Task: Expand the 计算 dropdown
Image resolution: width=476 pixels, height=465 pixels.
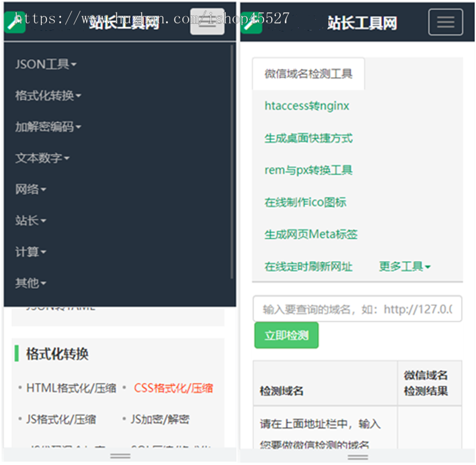Action: coord(30,252)
